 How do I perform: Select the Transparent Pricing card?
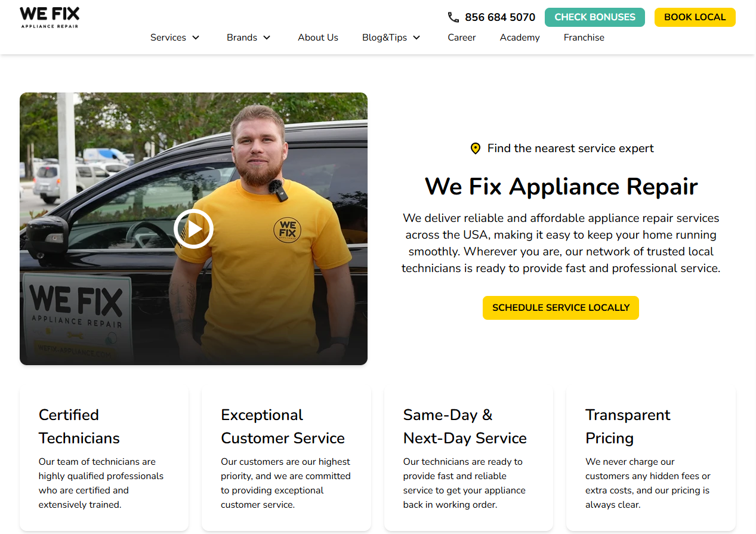[x=651, y=458]
